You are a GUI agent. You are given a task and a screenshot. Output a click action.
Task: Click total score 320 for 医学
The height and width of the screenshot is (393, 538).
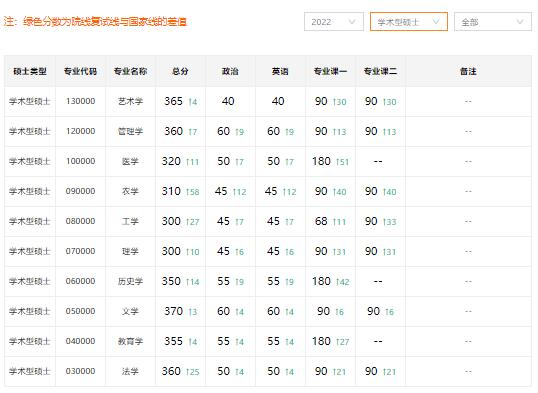point(171,161)
